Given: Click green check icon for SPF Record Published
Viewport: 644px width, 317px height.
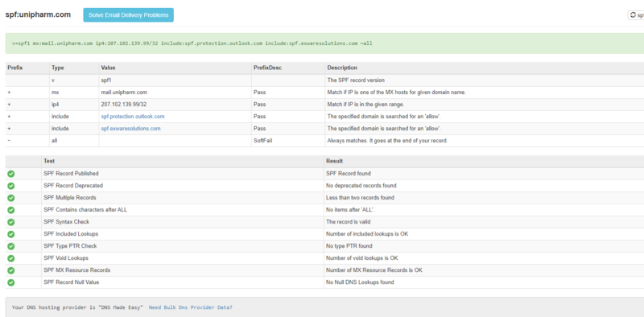Looking at the screenshot, I should pos(11,174).
